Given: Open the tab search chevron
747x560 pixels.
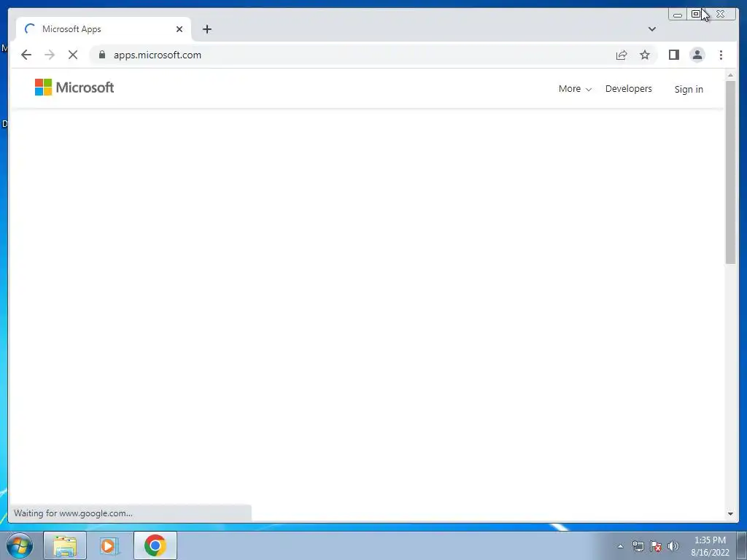Looking at the screenshot, I should 651,29.
